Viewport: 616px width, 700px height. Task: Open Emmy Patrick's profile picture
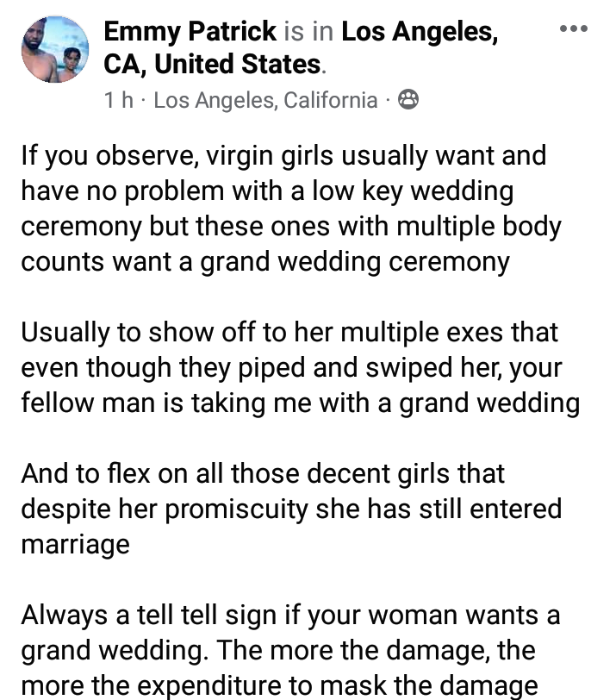click(55, 50)
